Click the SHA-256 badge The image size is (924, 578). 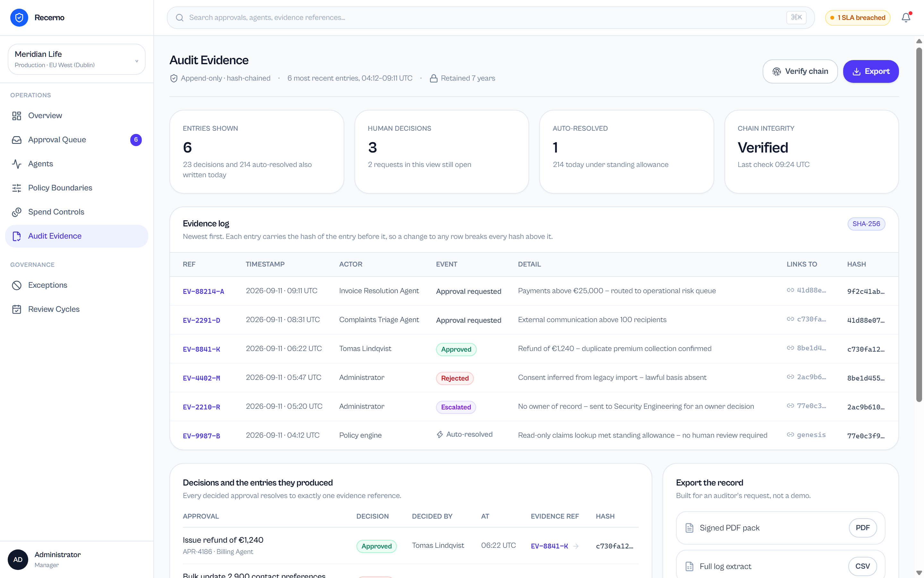[x=866, y=224]
